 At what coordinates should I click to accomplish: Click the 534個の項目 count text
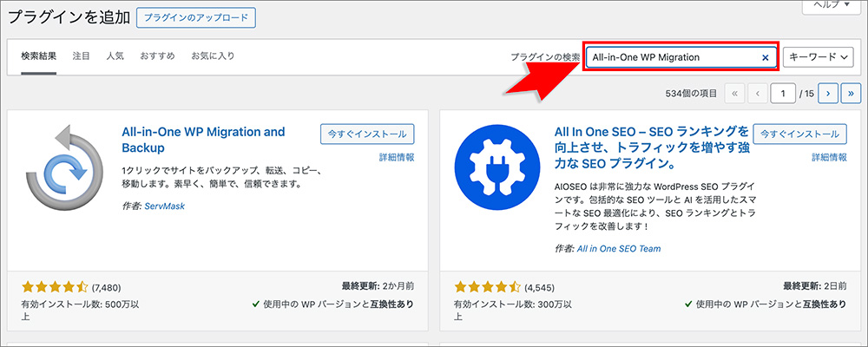691,94
